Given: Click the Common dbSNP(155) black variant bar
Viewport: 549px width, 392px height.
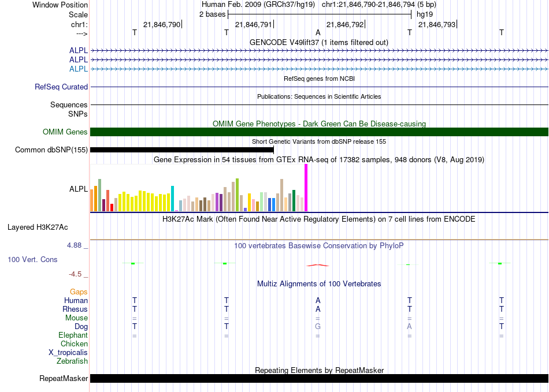Looking at the screenshot, I should [181, 150].
